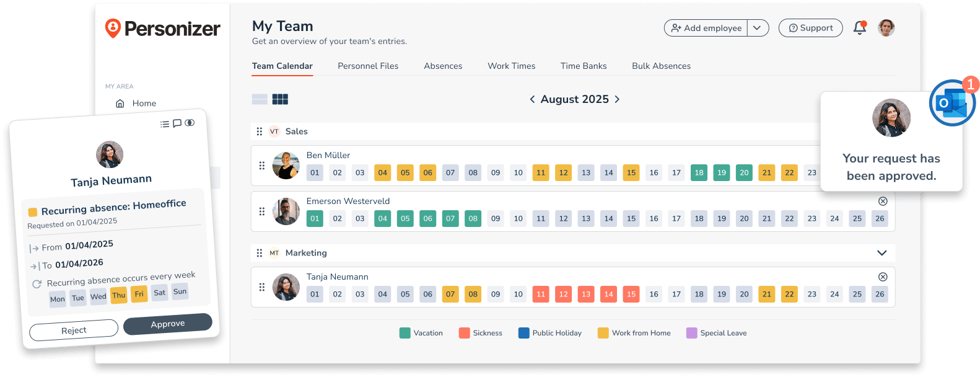Remove Emerson Westerveld row with X icon
The height and width of the screenshot is (377, 980).
click(x=883, y=201)
